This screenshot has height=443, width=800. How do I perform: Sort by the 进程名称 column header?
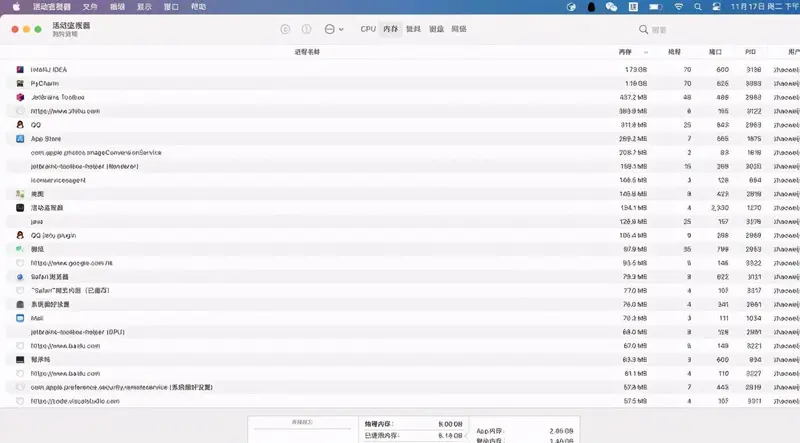click(x=307, y=51)
